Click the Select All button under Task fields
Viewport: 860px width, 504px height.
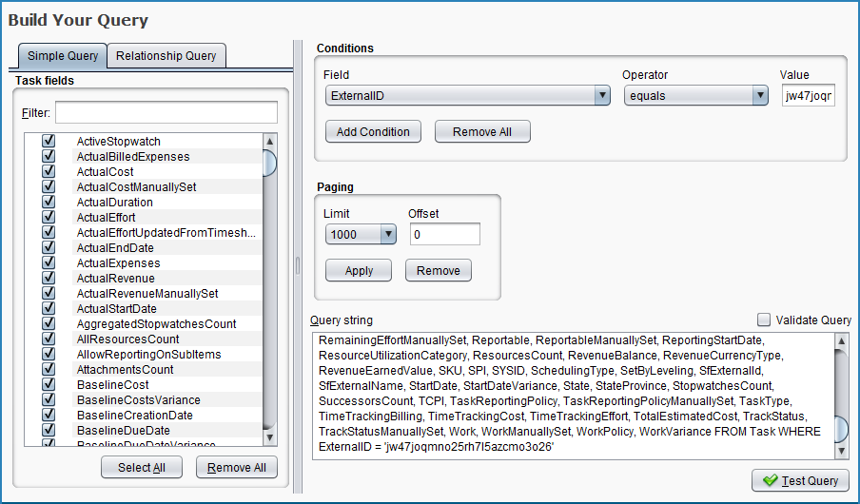[x=141, y=468]
